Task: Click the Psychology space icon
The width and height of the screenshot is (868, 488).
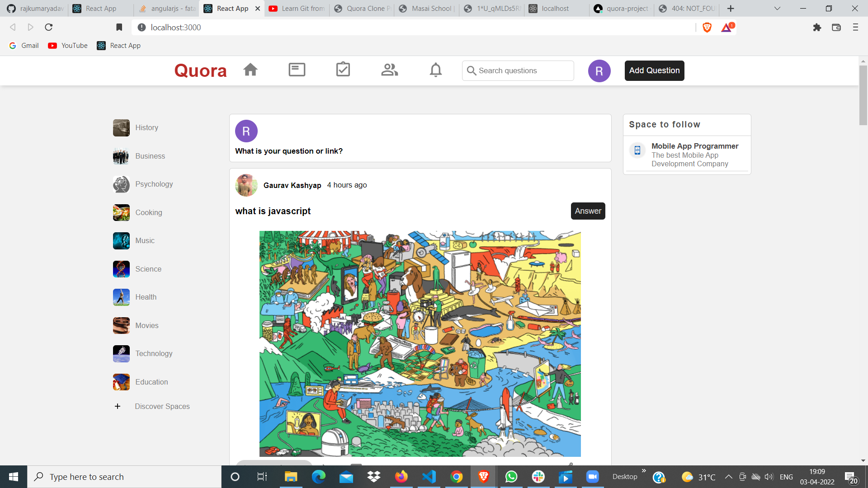Action: (121, 184)
